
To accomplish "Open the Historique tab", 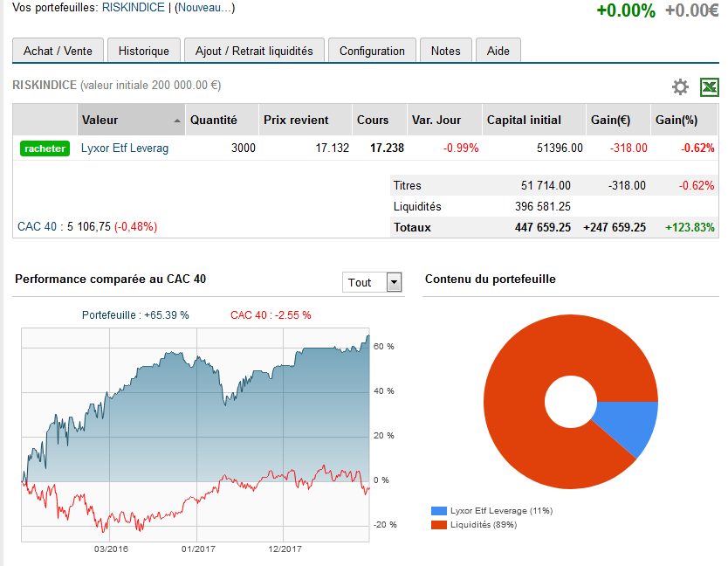I will (144, 51).
